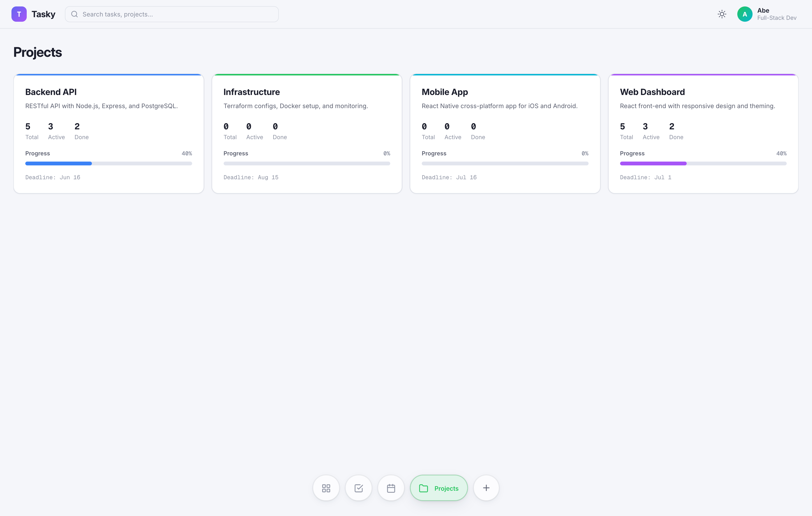Image resolution: width=812 pixels, height=516 pixels.
Task: Open the Backend API project card title
Action: 51,92
